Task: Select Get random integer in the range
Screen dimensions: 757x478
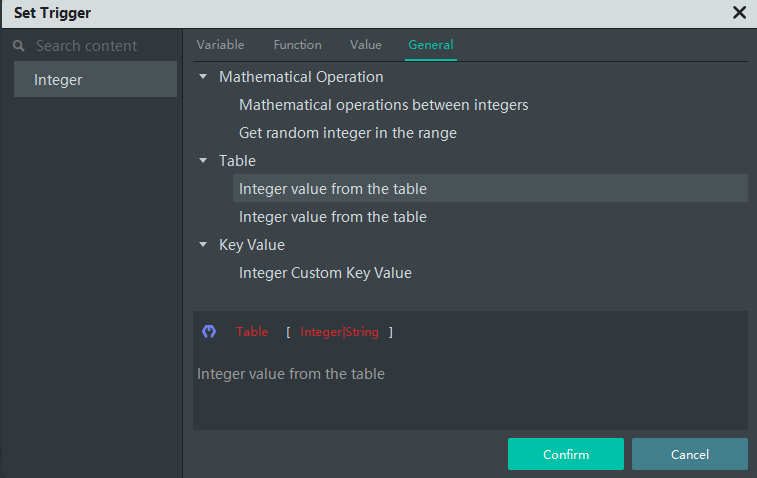Action: click(347, 133)
